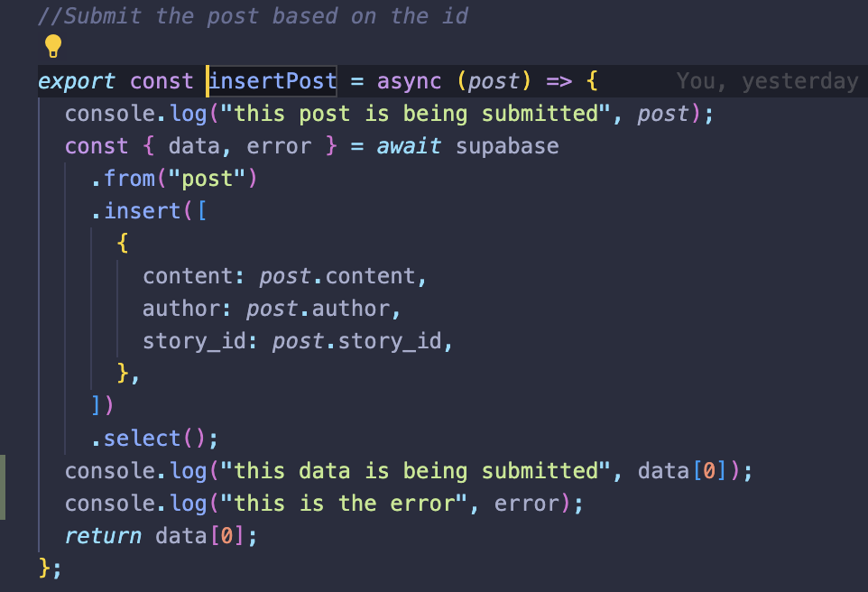
Task: Click the comment line about submitting post
Action: pos(253,16)
